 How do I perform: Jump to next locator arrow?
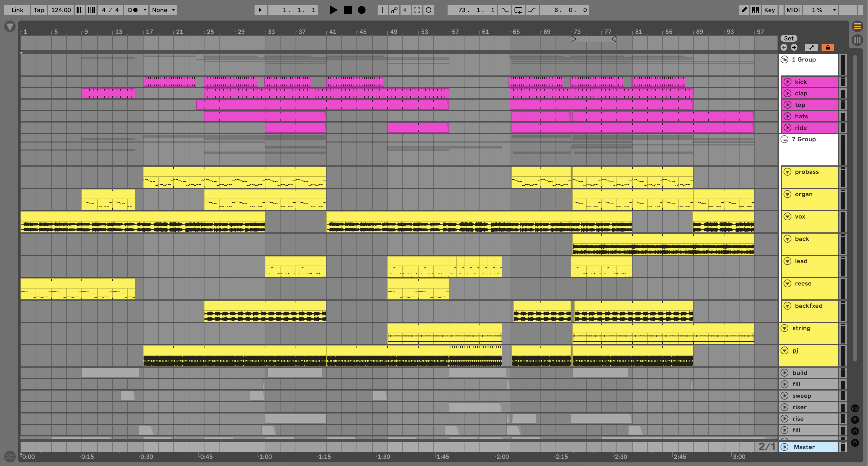pos(794,48)
